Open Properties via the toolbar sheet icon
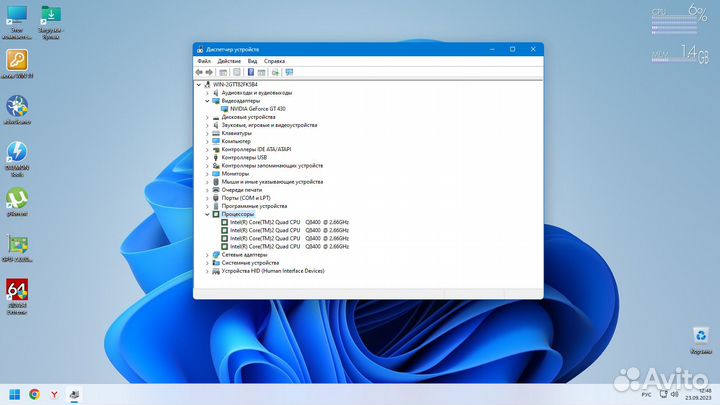Viewport: 720px width, 405px height. (x=236, y=72)
